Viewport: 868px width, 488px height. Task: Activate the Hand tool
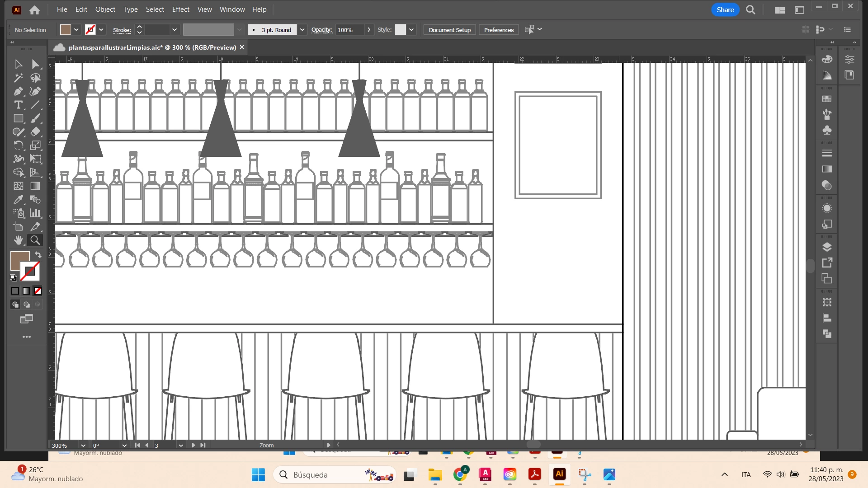coord(18,240)
